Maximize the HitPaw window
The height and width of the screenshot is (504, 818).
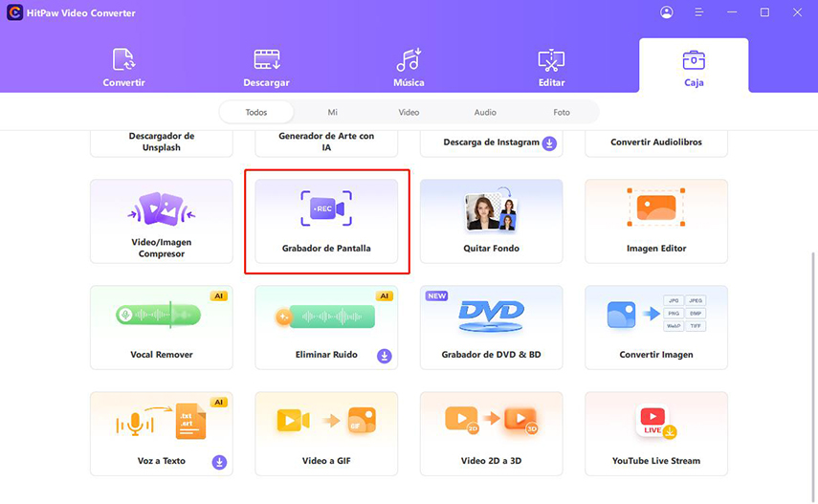[x=764, y=12]
